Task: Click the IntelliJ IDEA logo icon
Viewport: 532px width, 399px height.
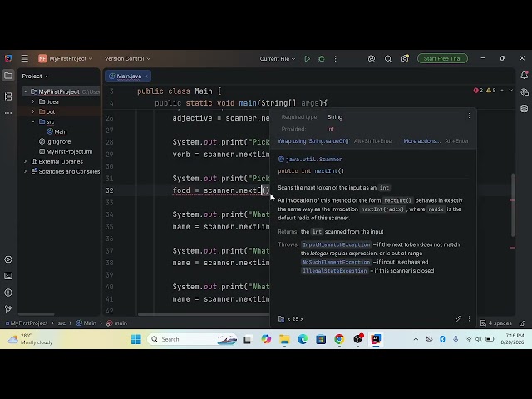Action: [x=8, y=58]
